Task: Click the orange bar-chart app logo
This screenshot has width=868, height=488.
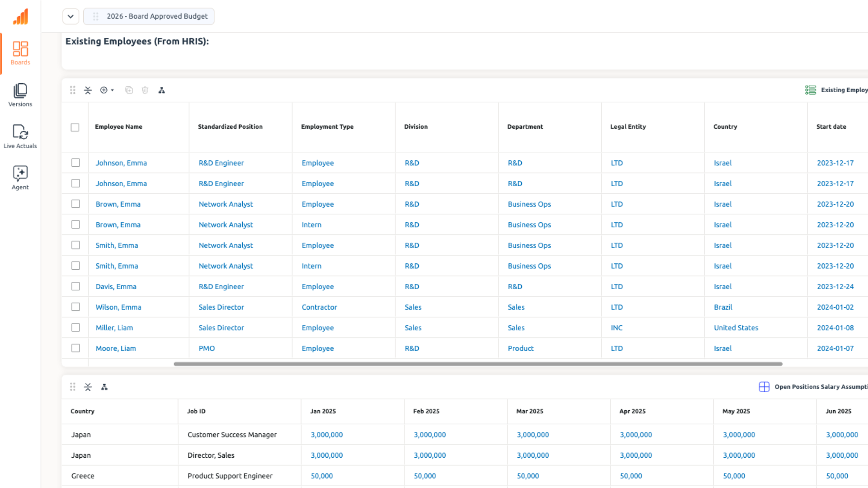Action: pos(20,17)
